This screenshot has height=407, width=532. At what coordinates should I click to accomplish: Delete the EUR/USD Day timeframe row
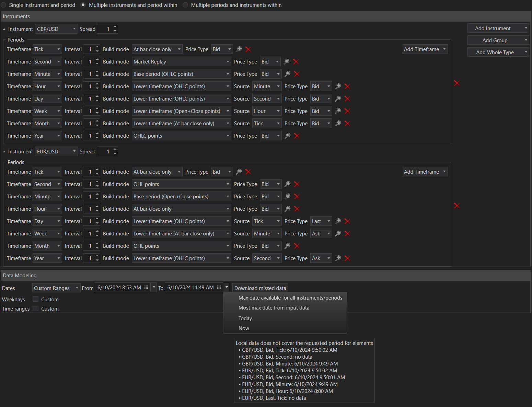coord(347,221)
